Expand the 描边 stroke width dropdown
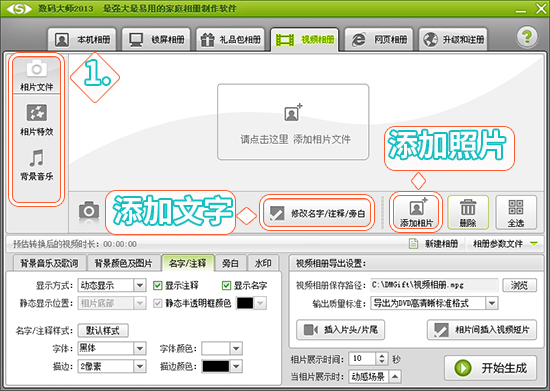This screenshot has width=550, height=391. tap(139, 366)
